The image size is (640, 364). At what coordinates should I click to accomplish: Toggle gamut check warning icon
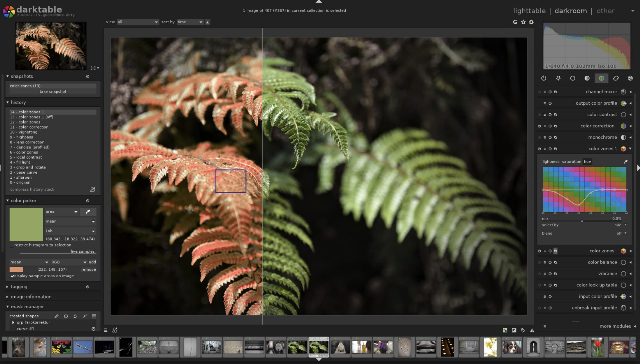[x=532, y=330]
